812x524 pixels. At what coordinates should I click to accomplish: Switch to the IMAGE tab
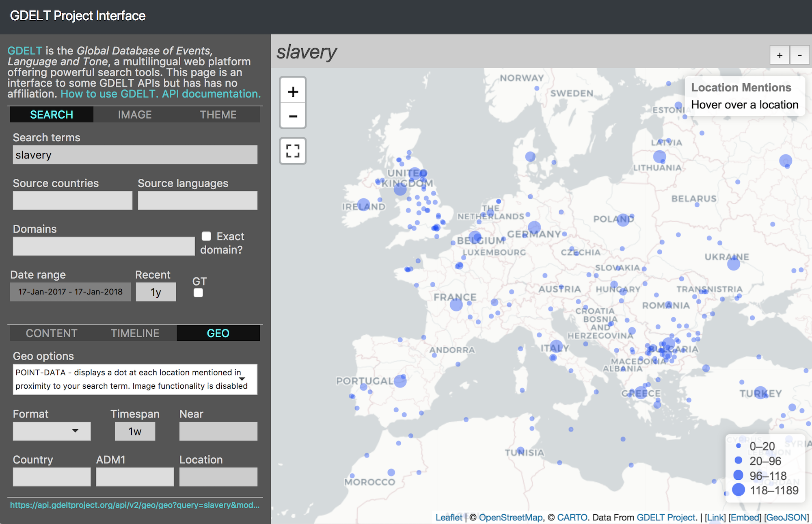135,115
